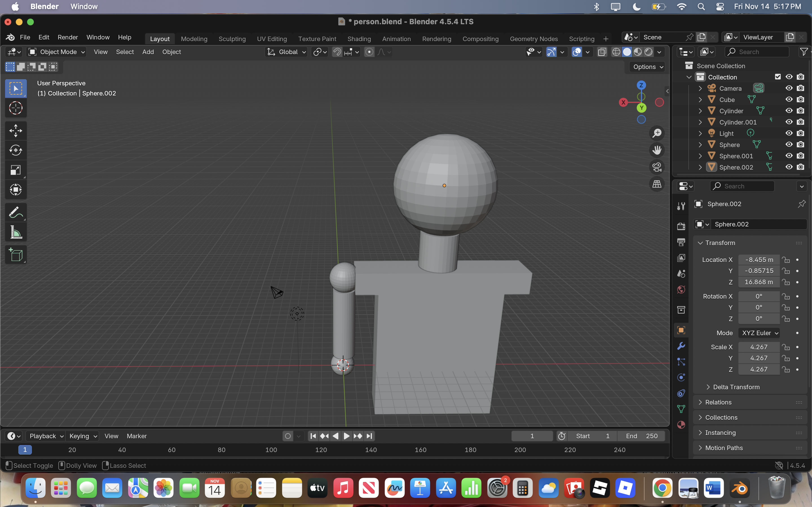Choose the Add Cube tool
Screen dimensions: 812x507
16,255
